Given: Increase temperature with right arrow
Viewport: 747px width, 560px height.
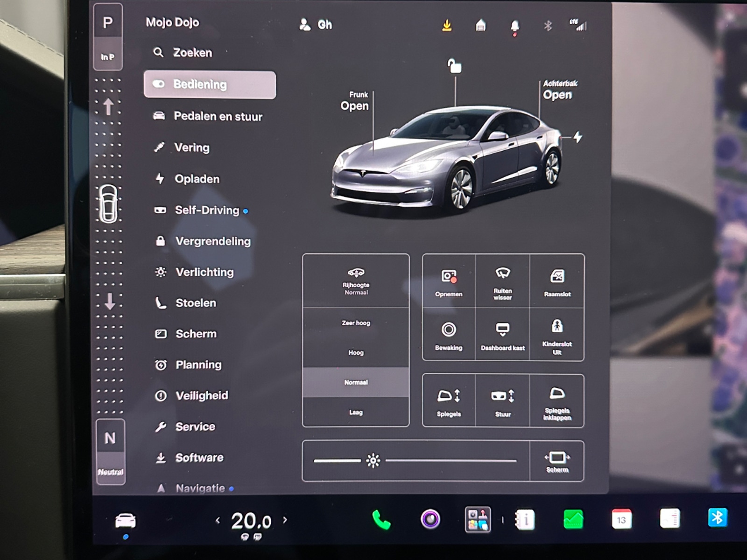Looking at the screenshot, I should click(x=285, y=519).
